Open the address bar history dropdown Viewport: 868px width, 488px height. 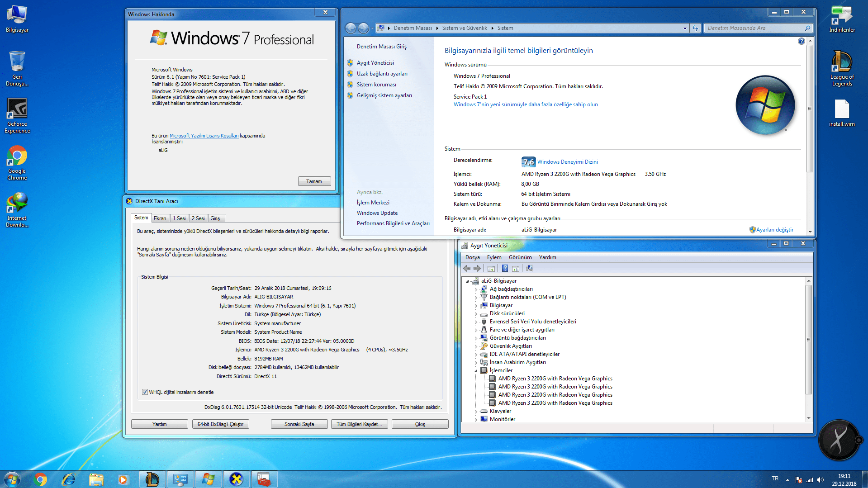coord(685,28)
